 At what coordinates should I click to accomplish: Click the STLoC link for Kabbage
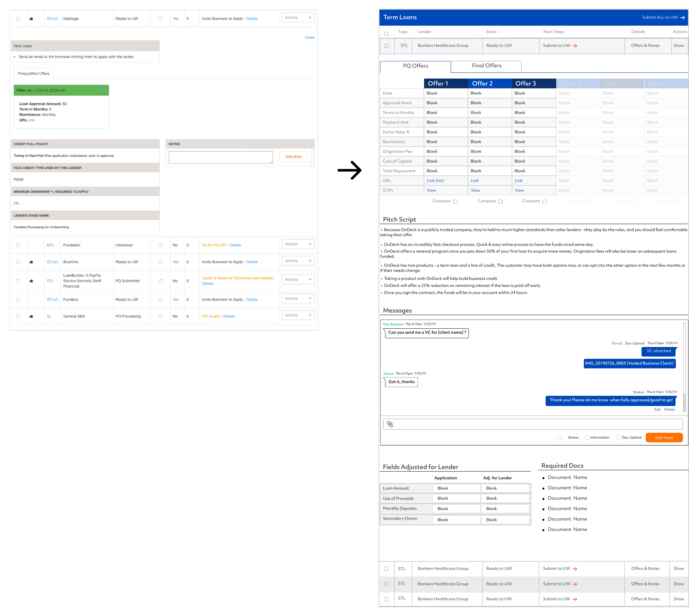click(x=53, y=19)
